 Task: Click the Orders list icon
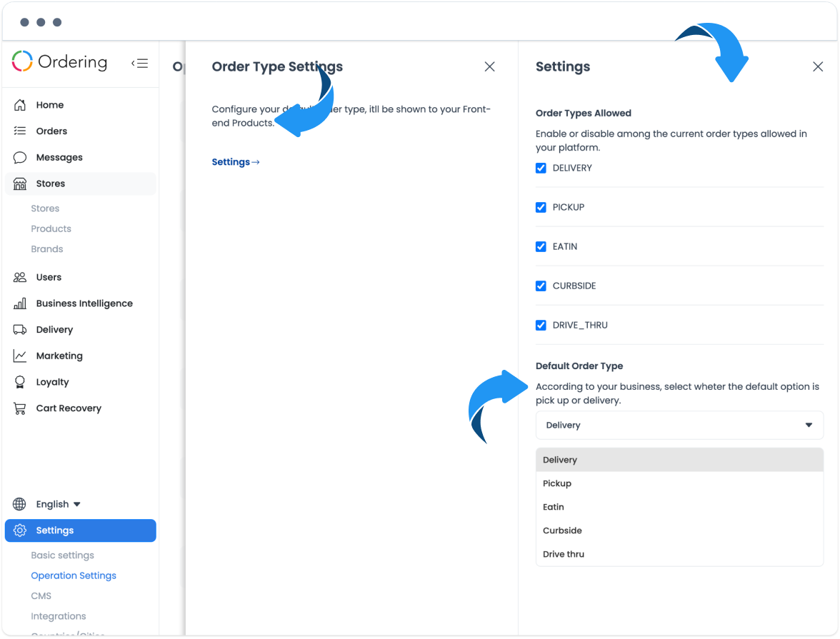tap(20, 131)
